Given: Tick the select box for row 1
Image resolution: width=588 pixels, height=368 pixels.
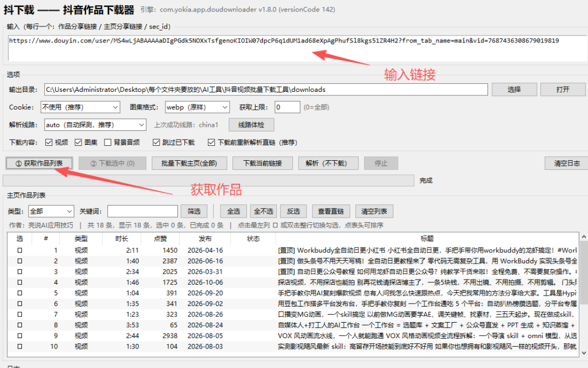Looking at the screenshot, I should (x=20, y=250).
